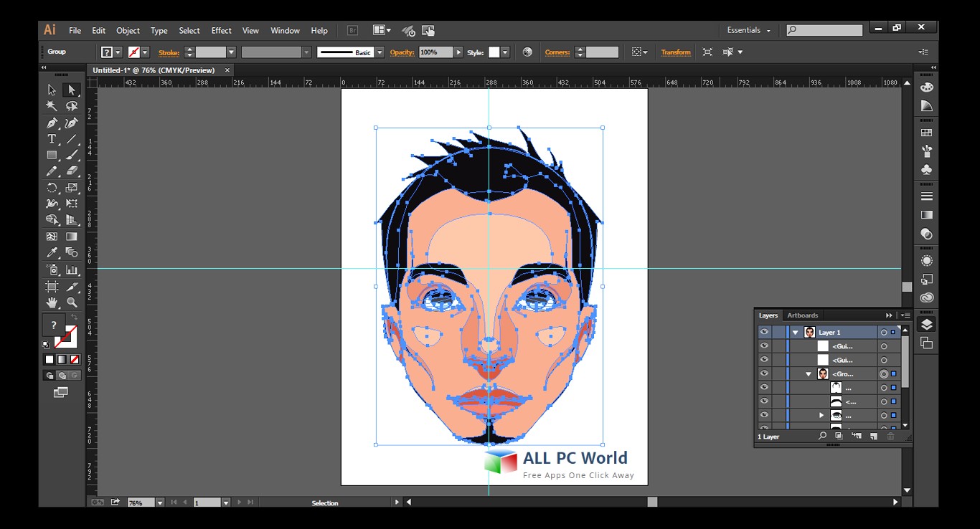Open the Transform panel link
This screenshot has width=980, height=529.
676,52
